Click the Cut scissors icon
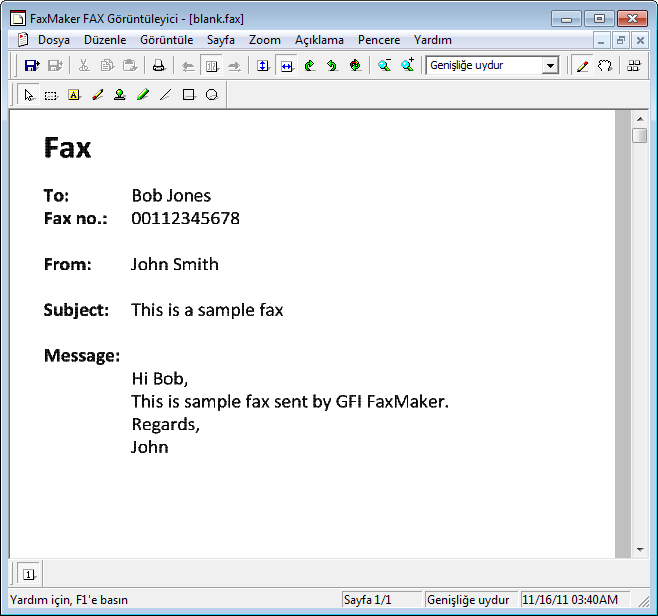Screen dimensions: 658x616 [84, 65]
